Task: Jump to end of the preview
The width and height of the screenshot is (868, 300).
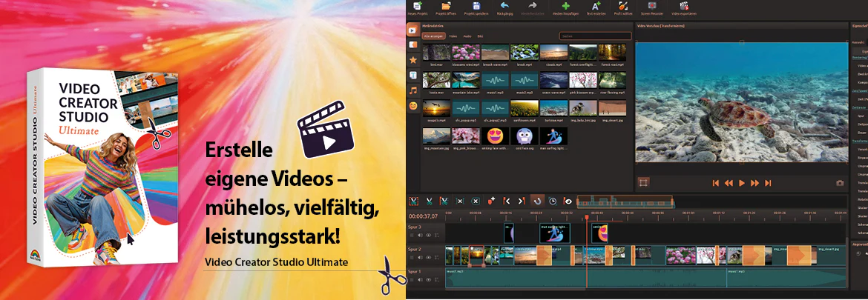Action: tap(768, 183)
